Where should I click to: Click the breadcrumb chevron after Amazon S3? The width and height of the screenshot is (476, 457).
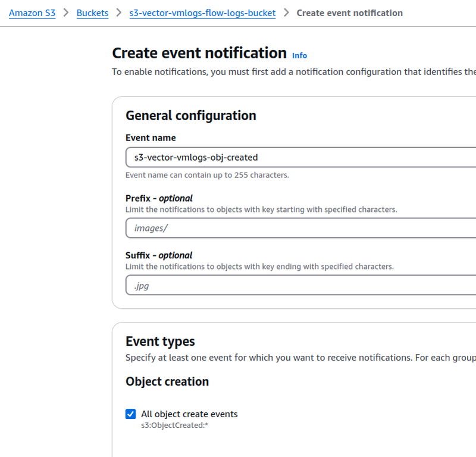[66, 12]
